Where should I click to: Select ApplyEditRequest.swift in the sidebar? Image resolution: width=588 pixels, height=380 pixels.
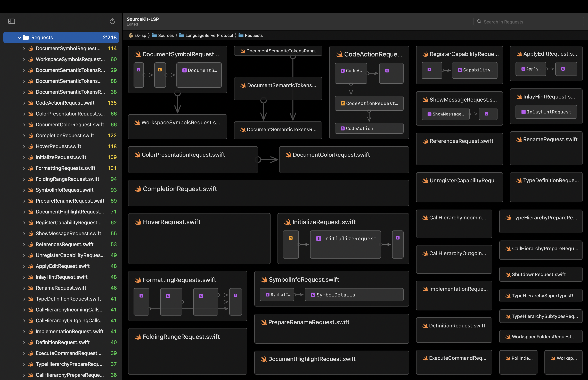click(x=61, y=266)
